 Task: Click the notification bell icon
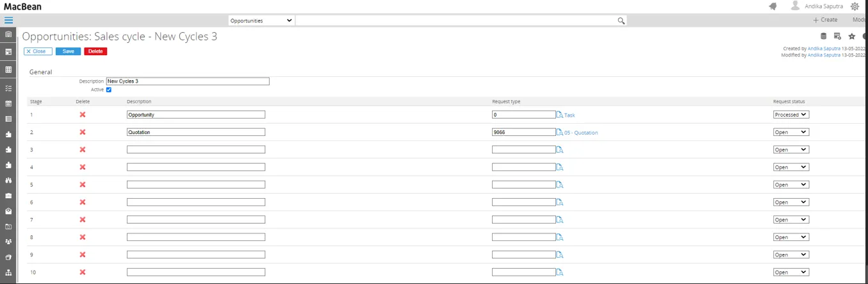[773, 6]
